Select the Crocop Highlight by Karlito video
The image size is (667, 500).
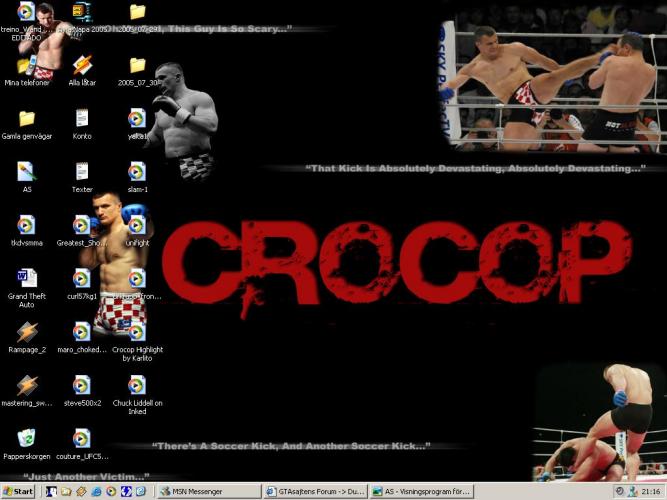point(137,332)
